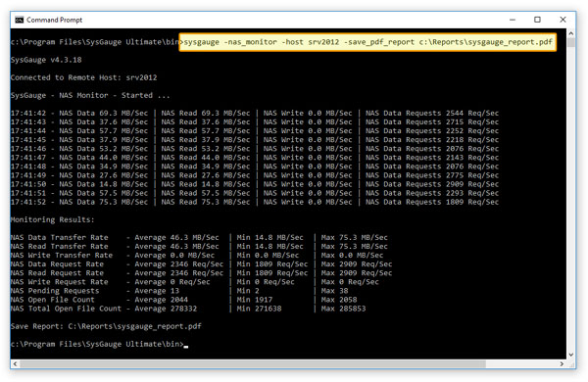Click the 17:41:47 NAS Data 44.0 row
This screenshot has height=382, width=588.
[x=255, y=158]
